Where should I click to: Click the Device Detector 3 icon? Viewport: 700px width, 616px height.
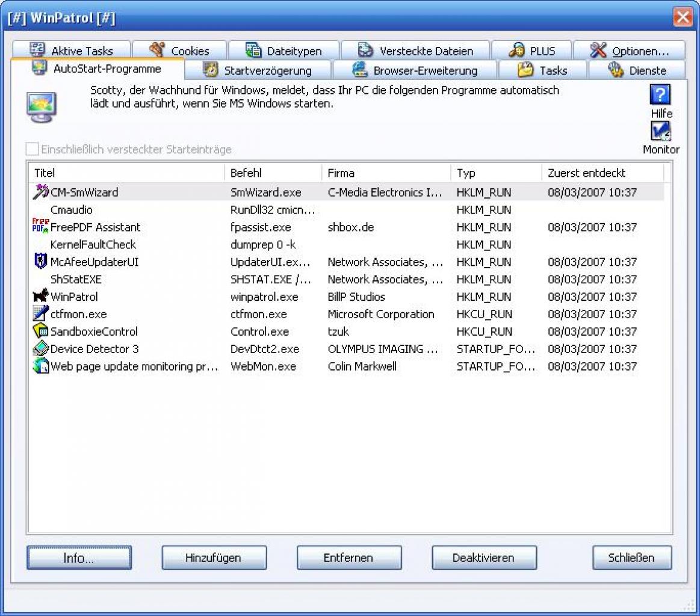(x=40, y=348)
